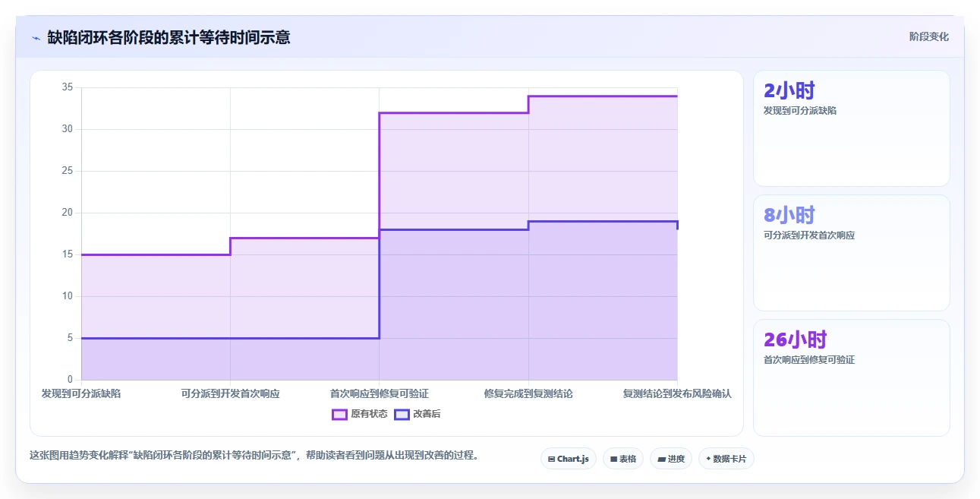Click card caption 可分派到开发首次响应
This screenshot has width=980, height=499.
[x=809, y=235]
